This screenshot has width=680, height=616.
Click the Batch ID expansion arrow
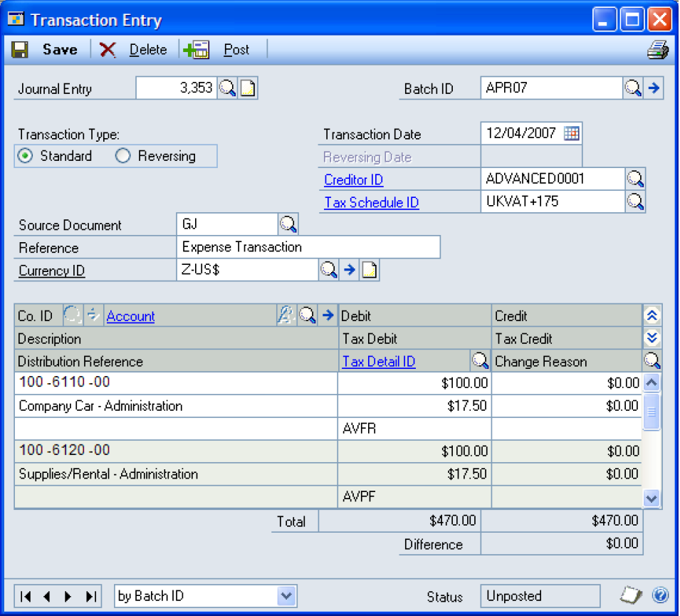click(x=654, y=88)
